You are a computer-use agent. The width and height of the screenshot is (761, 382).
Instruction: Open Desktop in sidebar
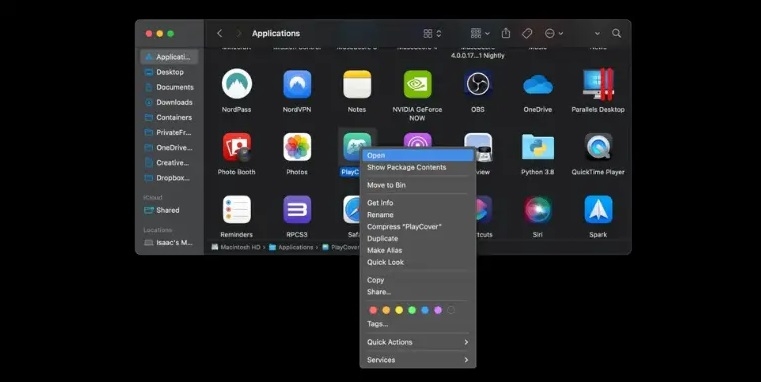(169, 72)
